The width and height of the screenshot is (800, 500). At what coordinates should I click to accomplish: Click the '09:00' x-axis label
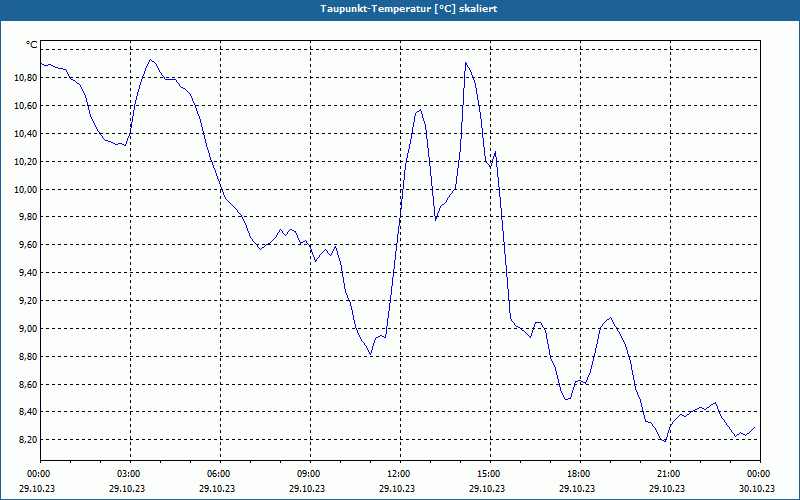pos(310,474)
